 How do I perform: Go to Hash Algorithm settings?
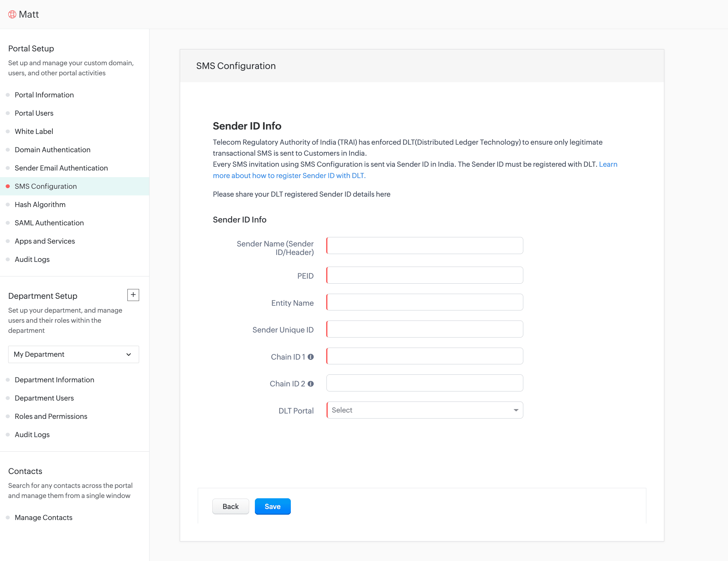(x=40, y=205)
